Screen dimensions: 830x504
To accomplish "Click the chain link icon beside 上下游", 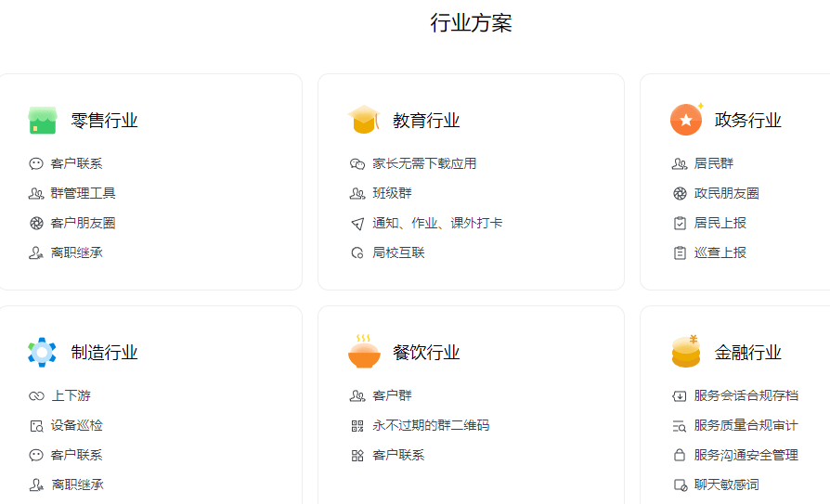I will tap(36, 395).
